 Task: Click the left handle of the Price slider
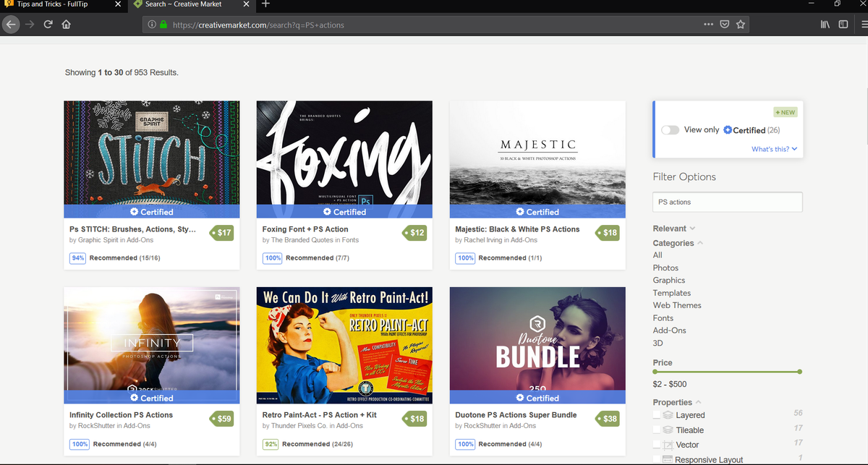(x=656, y=372)
